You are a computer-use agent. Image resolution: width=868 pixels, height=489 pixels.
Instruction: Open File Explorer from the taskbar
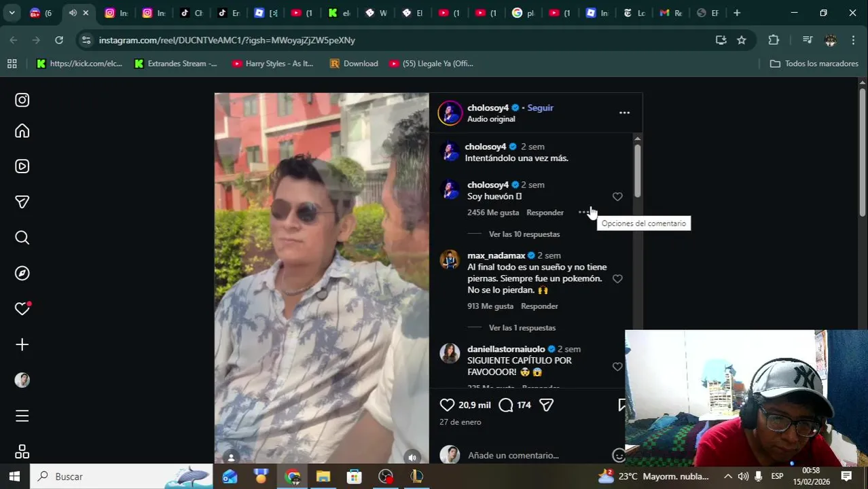tap(323, 477)
